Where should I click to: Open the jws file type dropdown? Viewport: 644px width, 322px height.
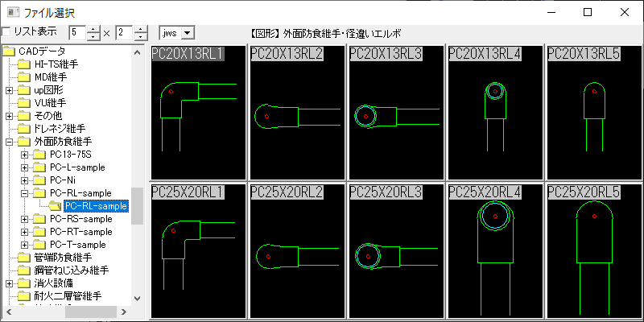(x=188, y=33)
